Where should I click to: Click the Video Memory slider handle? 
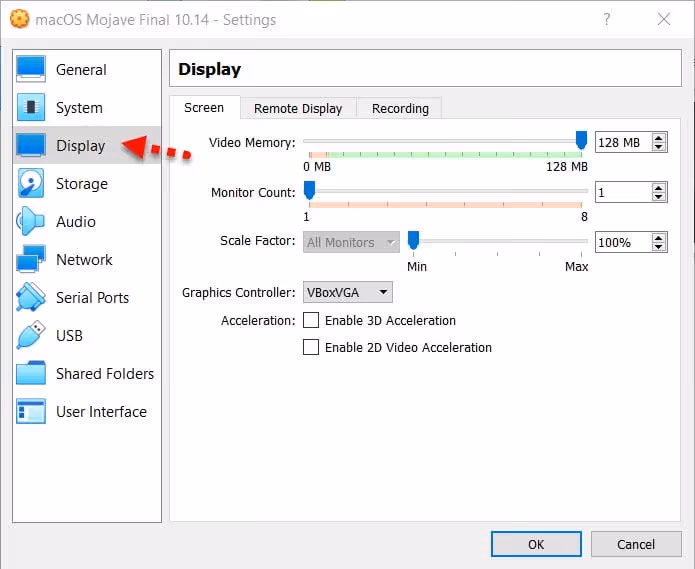tap(581, 140)
